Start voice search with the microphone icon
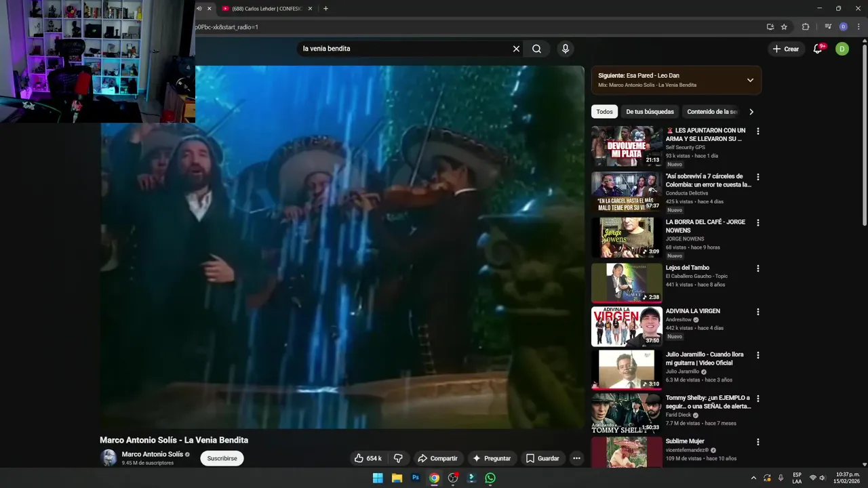The width and height of the screenshot is (868, 488). tap(565, 49)
